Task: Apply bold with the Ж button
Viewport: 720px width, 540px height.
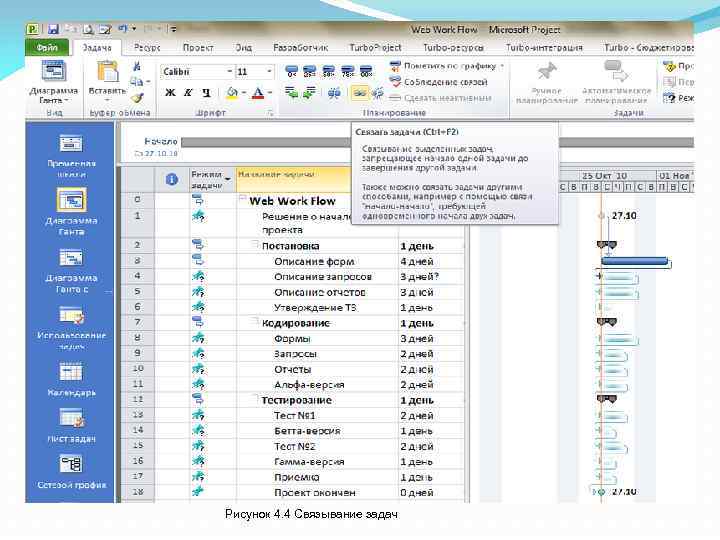Action: click(x=170, y=92)
